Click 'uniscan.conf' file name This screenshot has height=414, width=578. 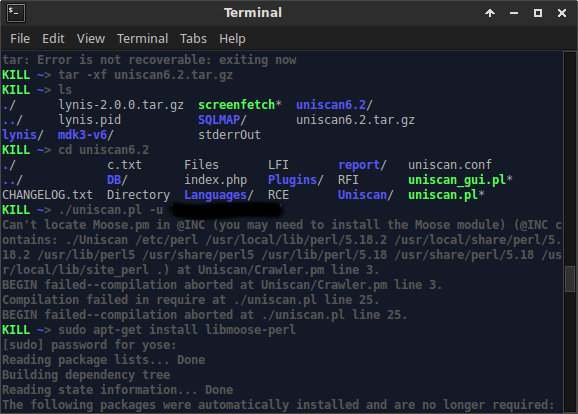tap(450, 165)
